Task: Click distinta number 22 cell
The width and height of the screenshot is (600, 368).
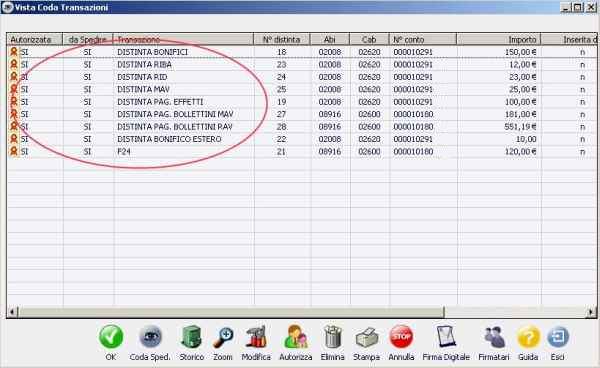Action: point(282,139)
